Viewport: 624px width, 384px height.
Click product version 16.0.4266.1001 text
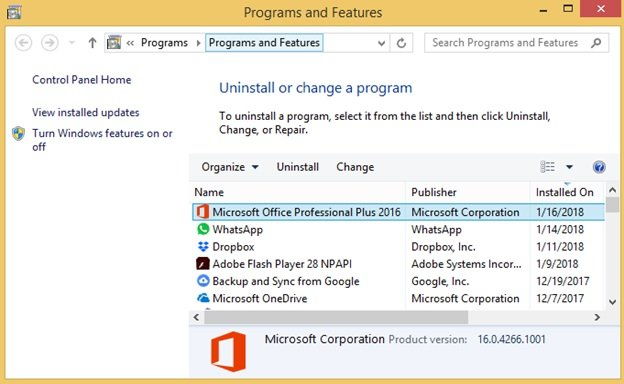click(511, 339)
